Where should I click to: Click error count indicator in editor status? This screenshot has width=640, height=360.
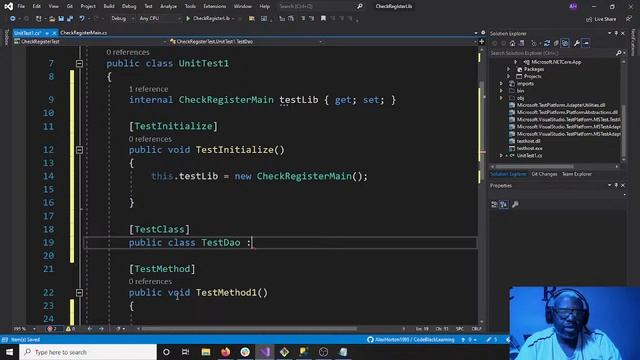click(52, 329)
